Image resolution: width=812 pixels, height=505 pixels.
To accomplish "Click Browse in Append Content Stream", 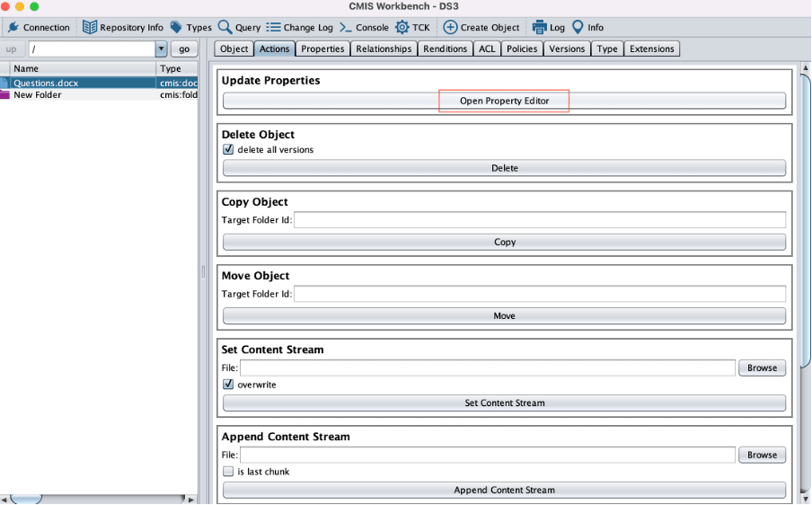I will [763, 455].
